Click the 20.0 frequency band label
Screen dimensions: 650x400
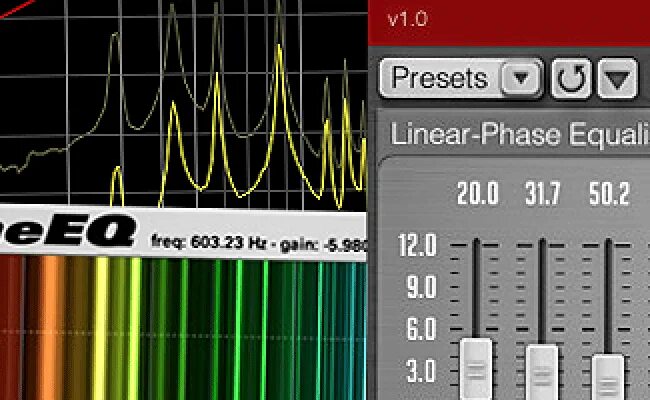pos(478,193)
